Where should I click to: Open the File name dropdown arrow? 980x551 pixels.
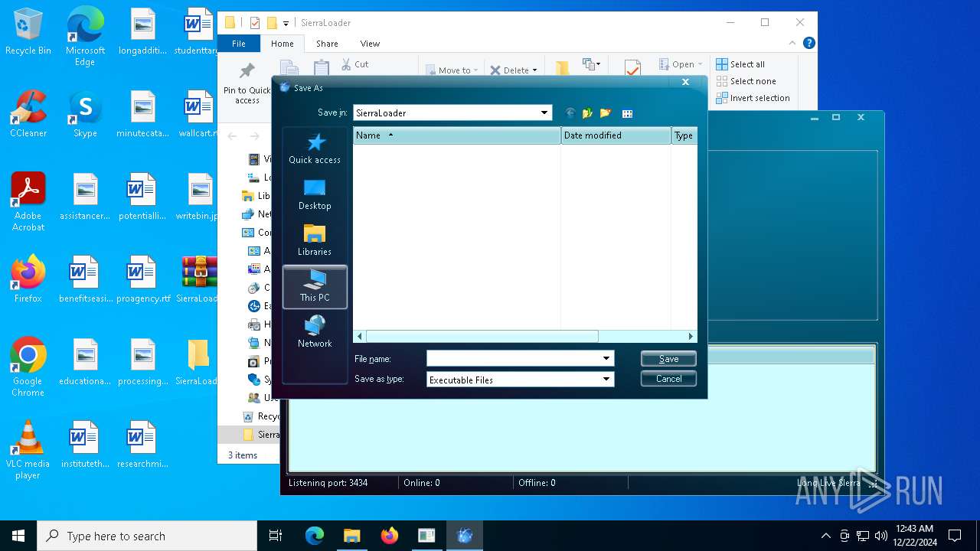pos(606,358)
